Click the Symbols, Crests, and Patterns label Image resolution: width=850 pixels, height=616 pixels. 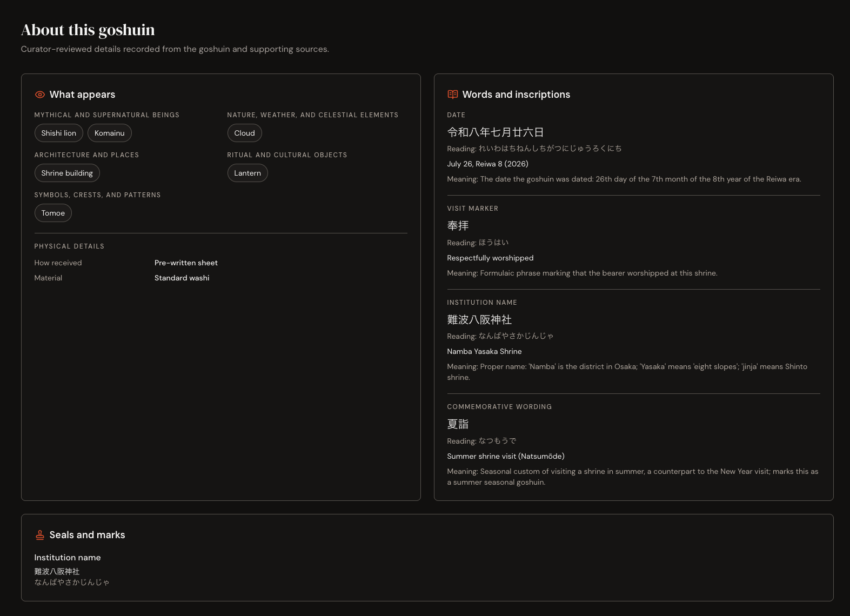(x=98, y=195)
